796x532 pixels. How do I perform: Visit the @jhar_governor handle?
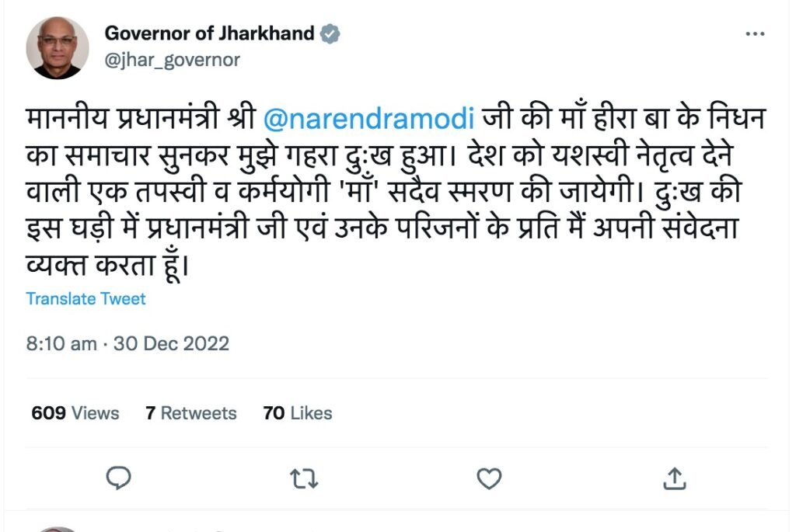172,61
